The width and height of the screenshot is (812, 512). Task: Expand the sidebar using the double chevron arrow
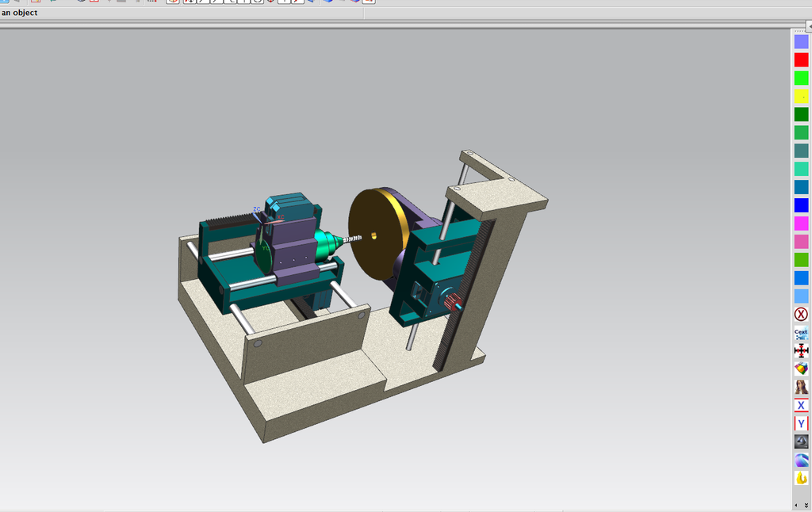[806, 505]
